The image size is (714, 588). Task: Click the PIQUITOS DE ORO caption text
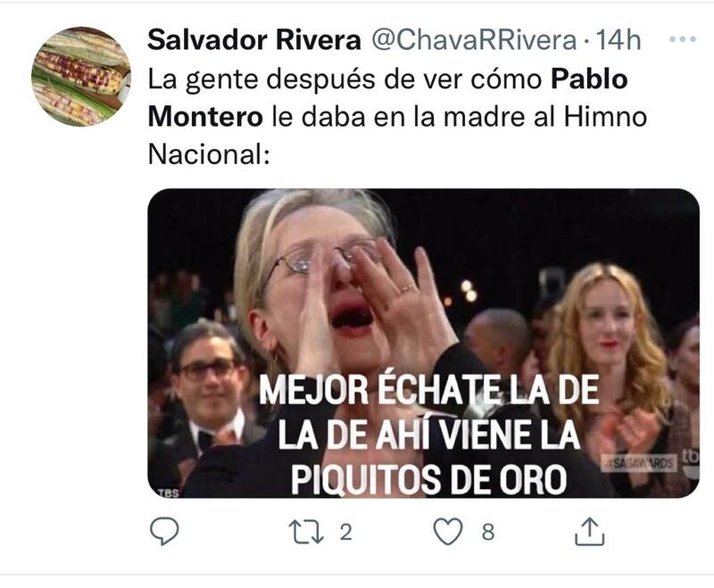click(429, 480)
